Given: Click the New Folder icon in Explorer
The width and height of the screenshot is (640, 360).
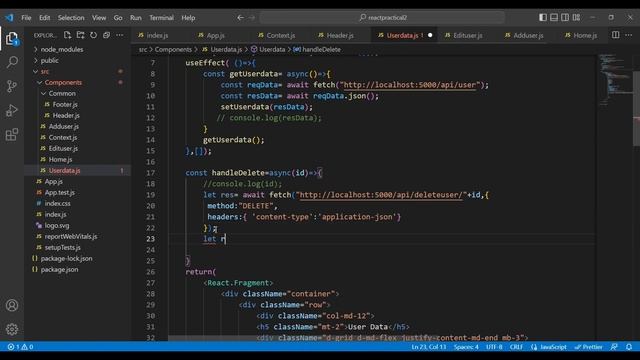Looking at the screenshot, I should (x=80, y=35).
